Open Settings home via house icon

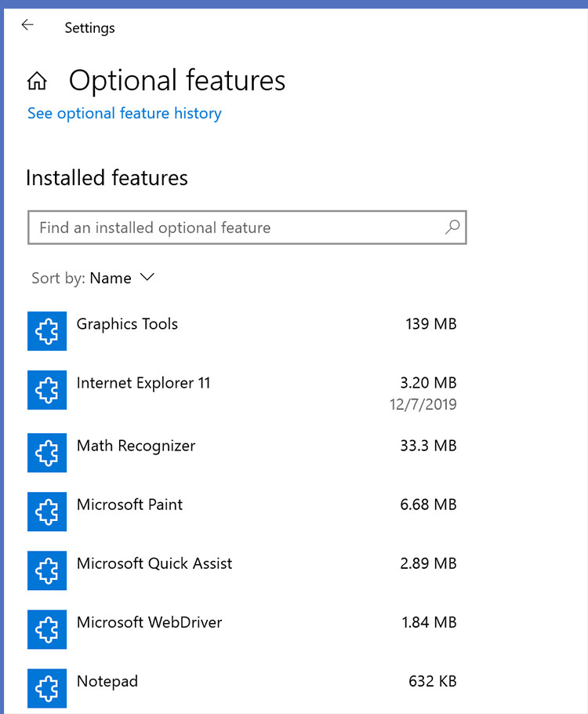tap(37, 81)
